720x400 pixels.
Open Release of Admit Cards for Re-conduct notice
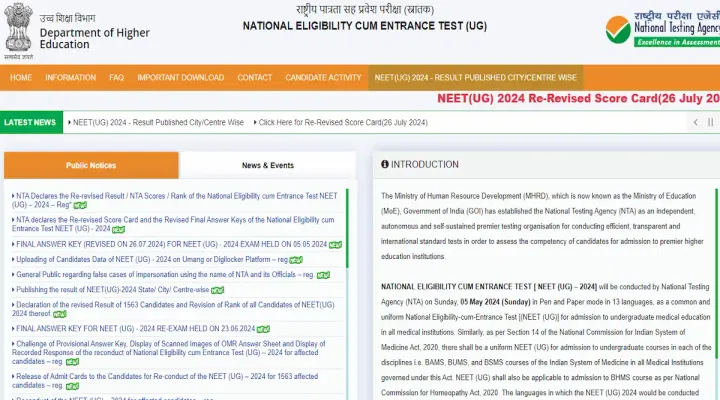[x=165, y=381]
